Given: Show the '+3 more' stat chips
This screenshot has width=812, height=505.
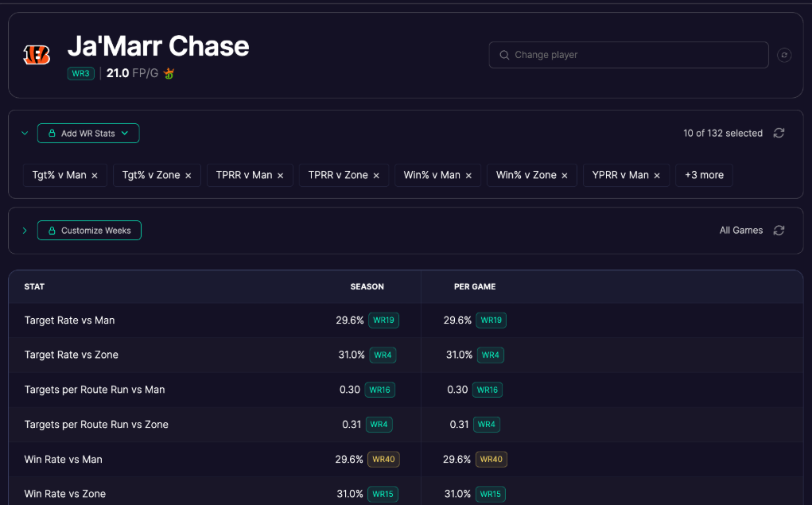Looking at the screenshot, I should point(704,175).
